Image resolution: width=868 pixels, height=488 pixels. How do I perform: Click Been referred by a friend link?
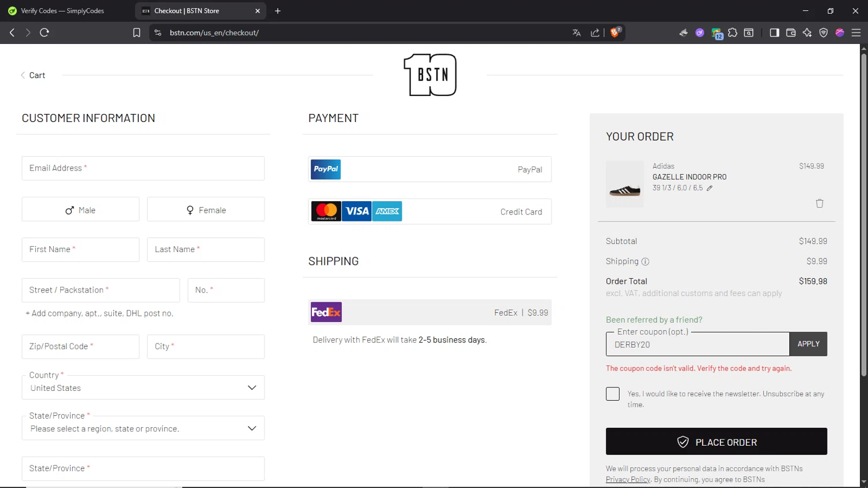654,320
